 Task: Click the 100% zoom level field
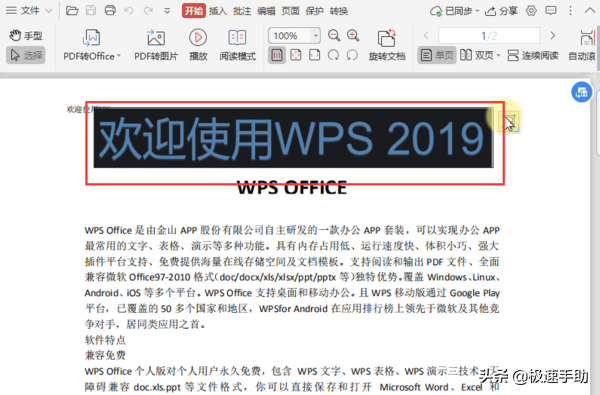pos(290,36)
